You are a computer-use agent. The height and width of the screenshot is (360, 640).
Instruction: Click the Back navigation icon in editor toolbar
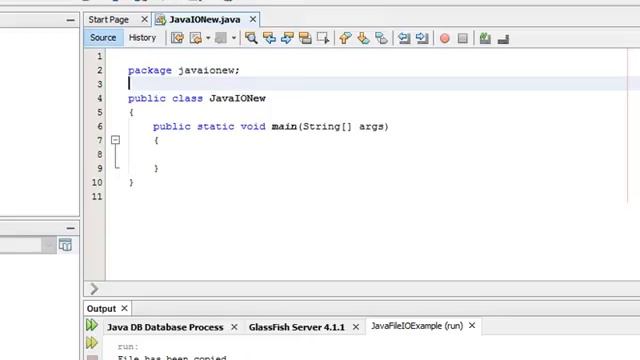(196, 38)
